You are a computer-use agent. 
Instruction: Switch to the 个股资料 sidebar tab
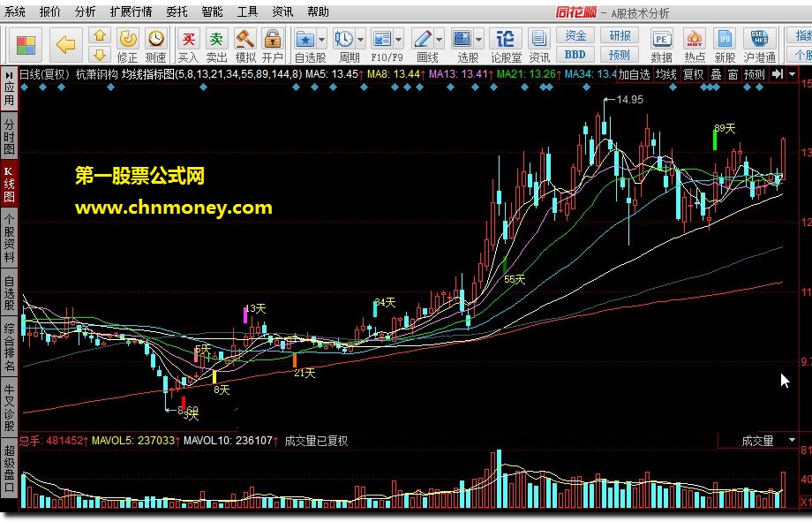tap(10, 238)
